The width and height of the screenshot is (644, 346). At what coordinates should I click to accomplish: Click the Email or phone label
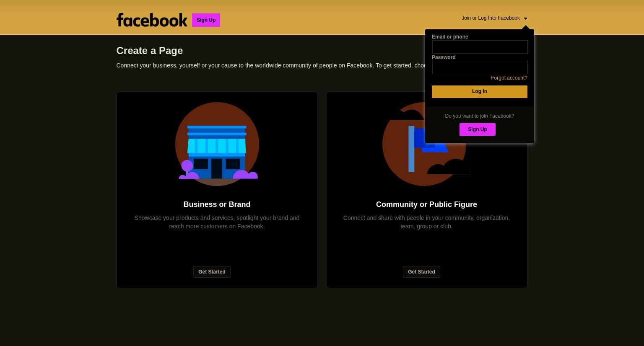point(450,37)
